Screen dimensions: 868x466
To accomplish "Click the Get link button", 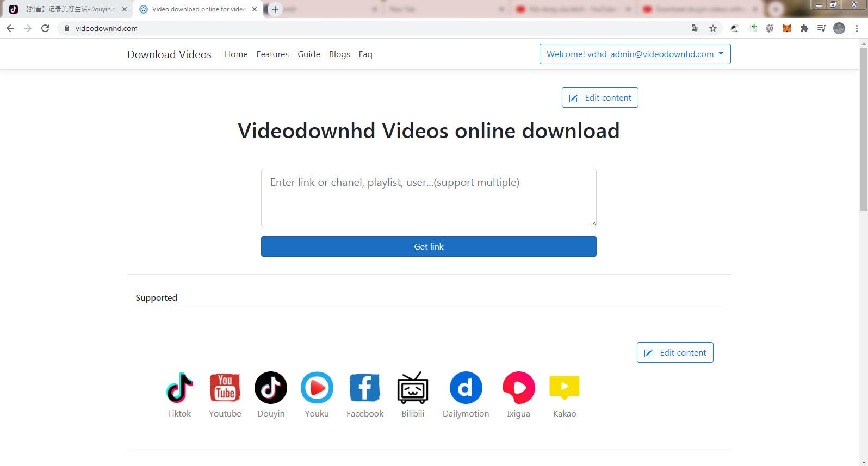I will (429, 246).
